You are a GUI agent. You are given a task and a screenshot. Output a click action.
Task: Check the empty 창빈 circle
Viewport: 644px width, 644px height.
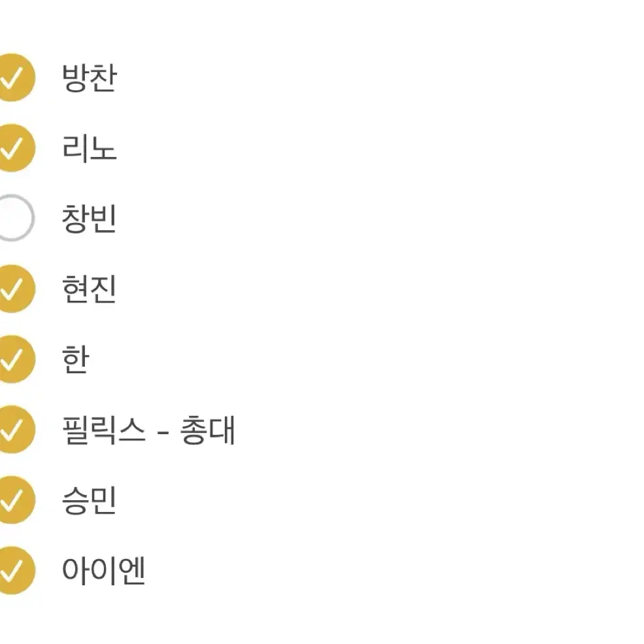[x=15, y=218]
